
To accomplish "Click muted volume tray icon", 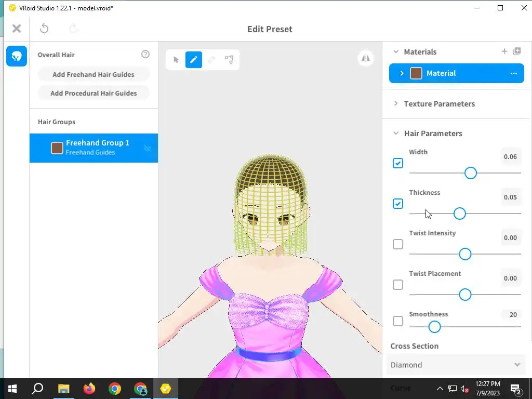I will [x=464, y=389].
